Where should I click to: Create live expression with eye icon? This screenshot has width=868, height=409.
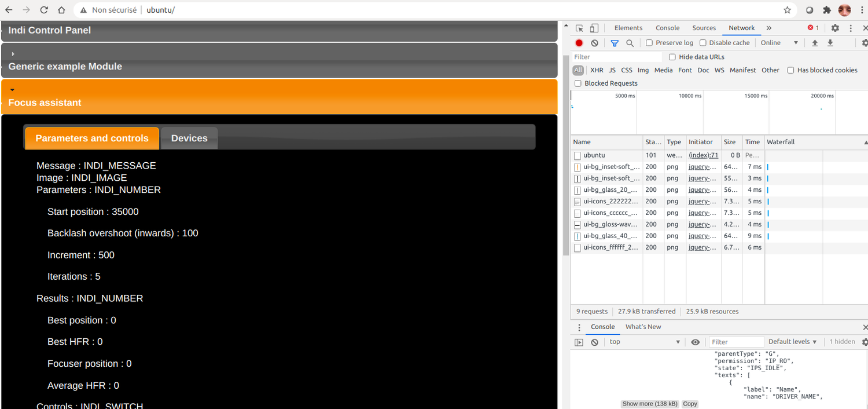tap(696, 342)
